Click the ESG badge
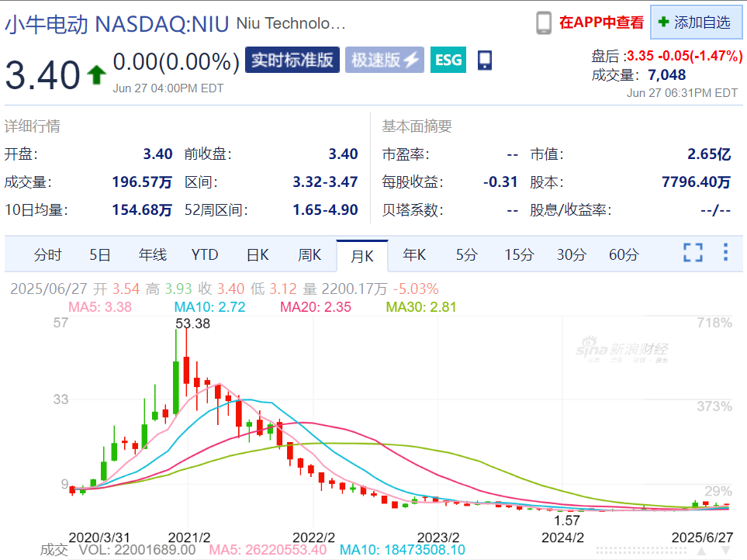Screen dimensions: 747x560 tap(448, 60)
